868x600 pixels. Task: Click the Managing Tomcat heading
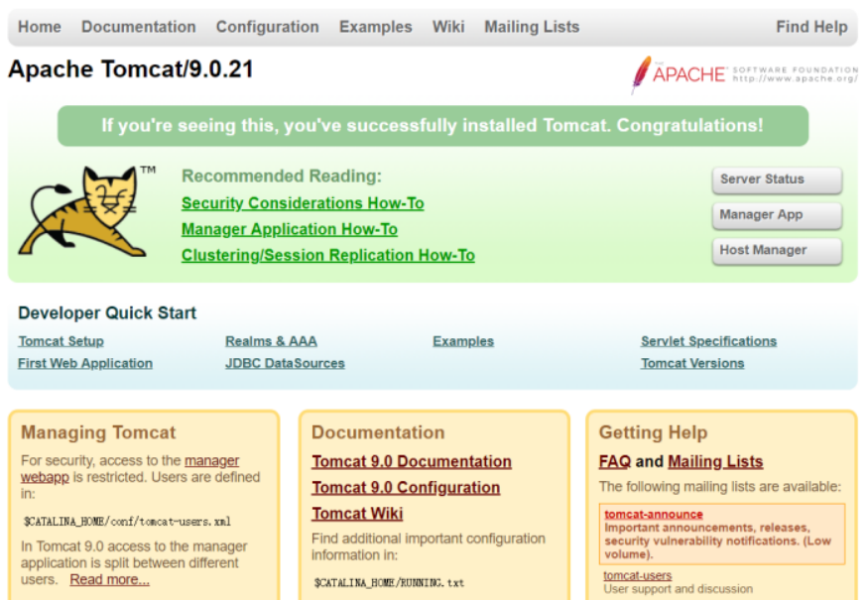point(98,432)
